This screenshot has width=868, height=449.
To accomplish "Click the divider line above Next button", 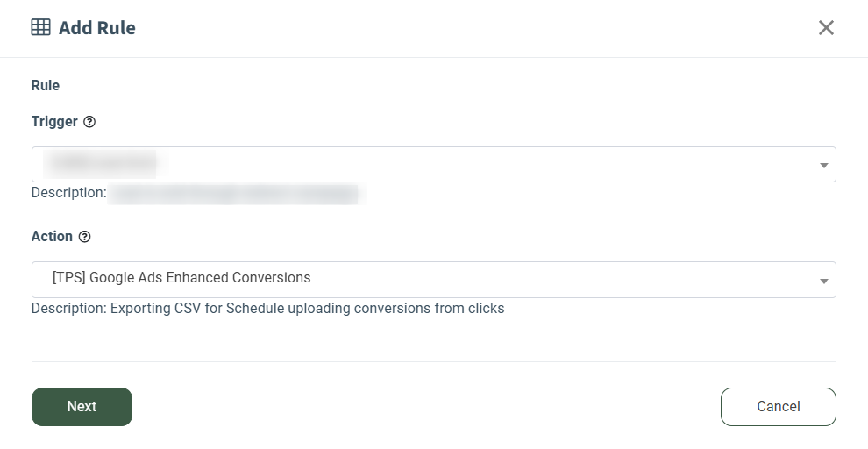I will (x=433, y=361).
